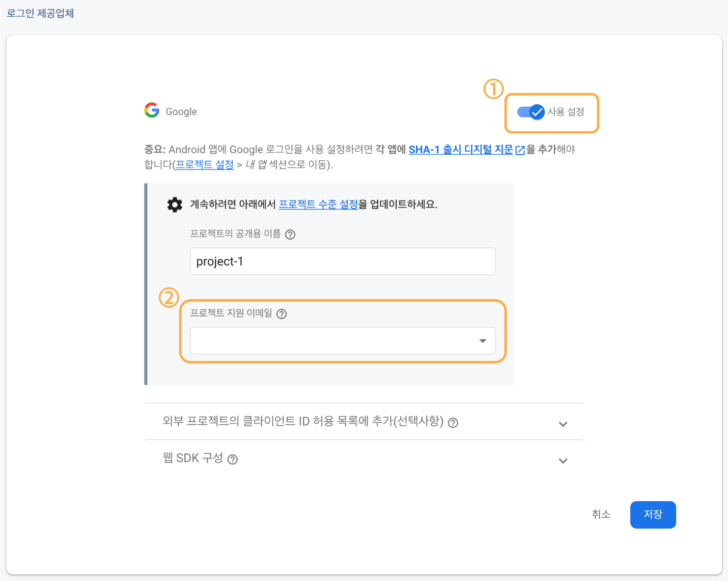Click help icon next to 프로젝트 지원 이메일
The image size is (728, 581).
coord(282,314)
